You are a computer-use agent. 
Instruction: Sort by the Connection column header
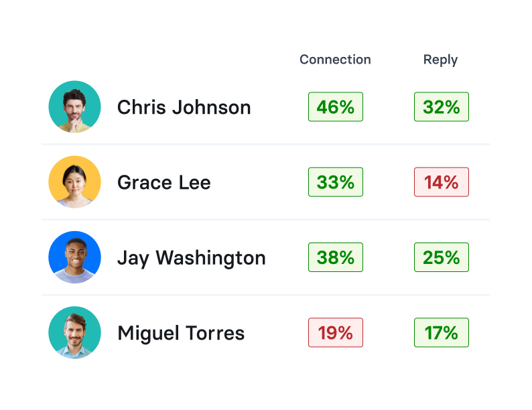click(335, 60)
